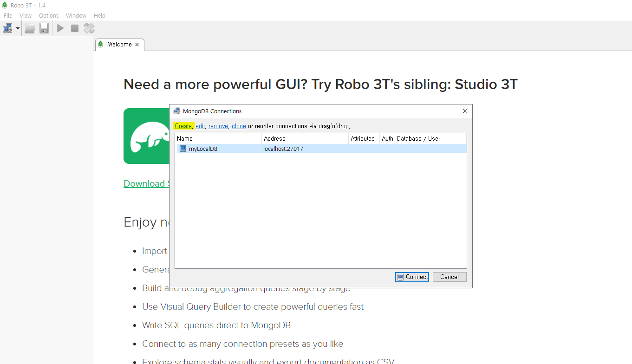Click the clone connection link
632x364 pixels.
(239, 126)
